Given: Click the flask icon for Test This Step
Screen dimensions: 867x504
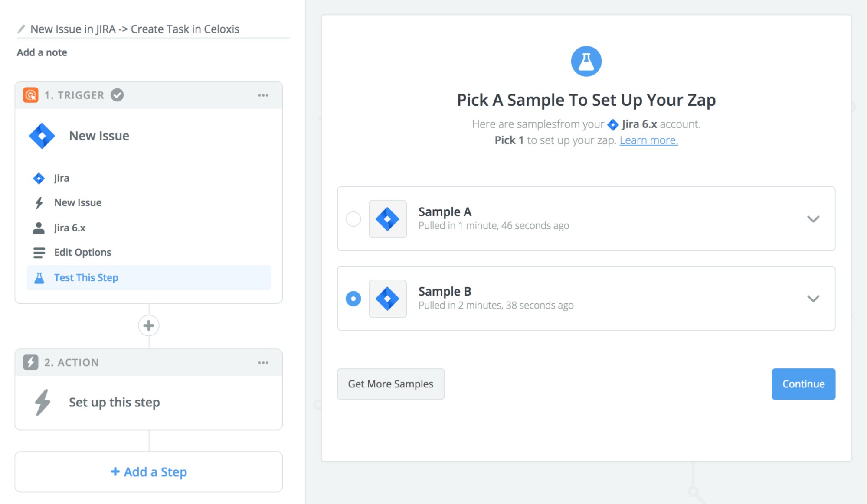Looking at the screenshot, I should click(39, 277).
